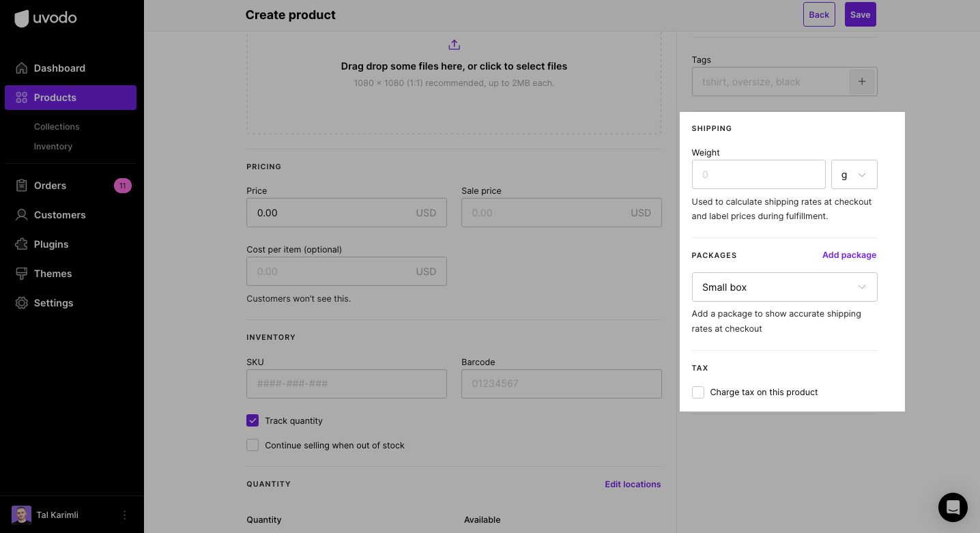Click the Back button
This screenshot has height=533, width=980.
coord(819,14)
